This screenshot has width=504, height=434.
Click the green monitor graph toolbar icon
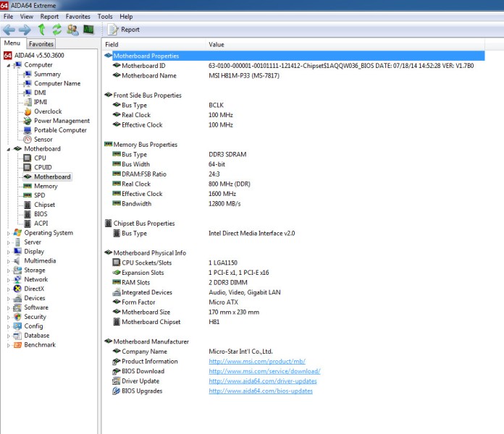tap(88, 30)
